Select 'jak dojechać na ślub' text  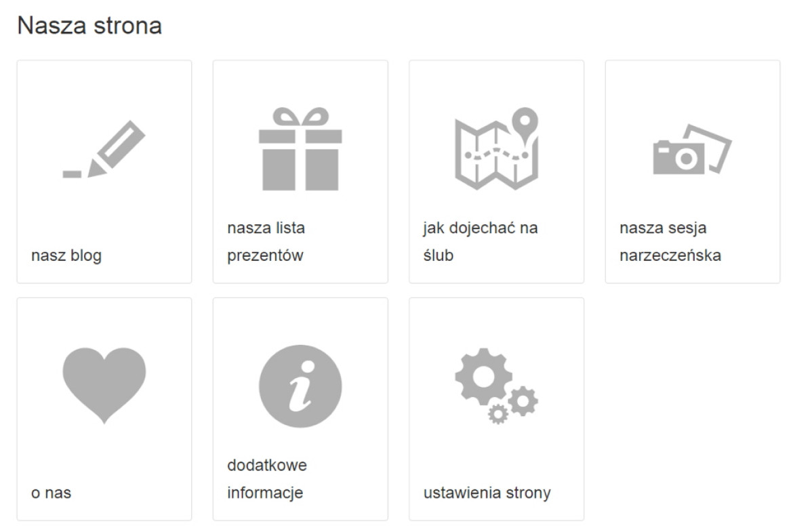coord(481,242)
